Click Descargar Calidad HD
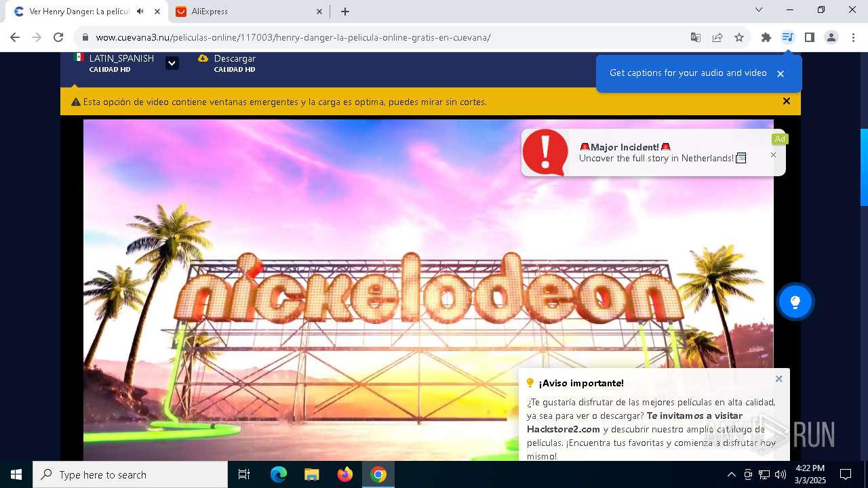The width and height of the screenshot is (868, 488). [228, 64]
